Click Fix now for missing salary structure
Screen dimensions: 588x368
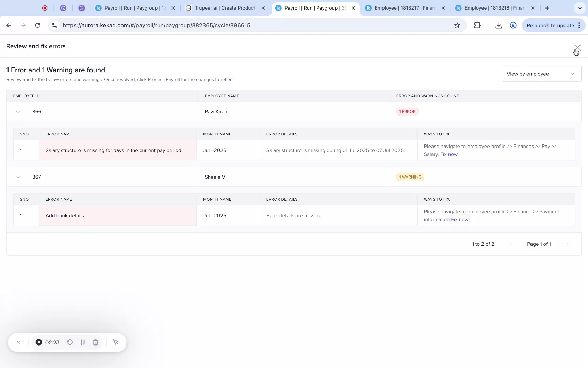[x=449, y=154]
